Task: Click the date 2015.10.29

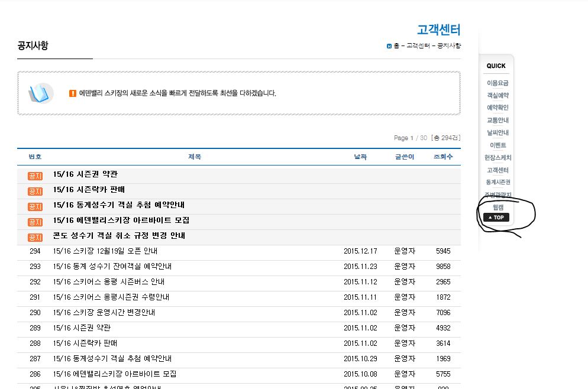Action: click(x=360, y=359)
